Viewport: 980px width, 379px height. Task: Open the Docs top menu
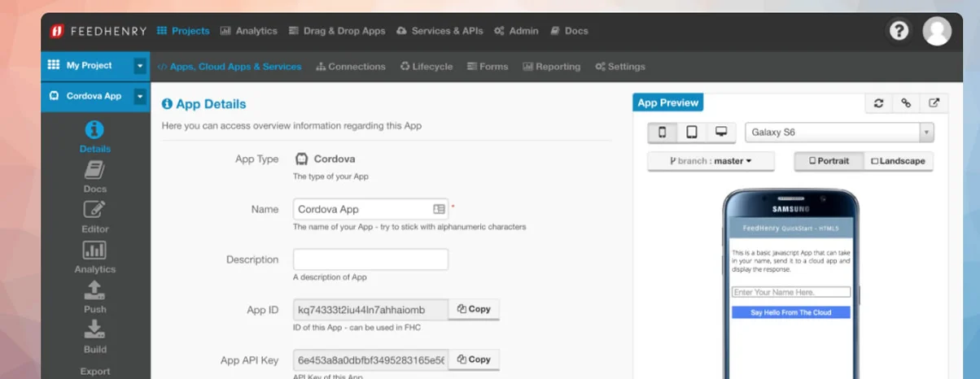pyautogui.click(x=569, y=31)
